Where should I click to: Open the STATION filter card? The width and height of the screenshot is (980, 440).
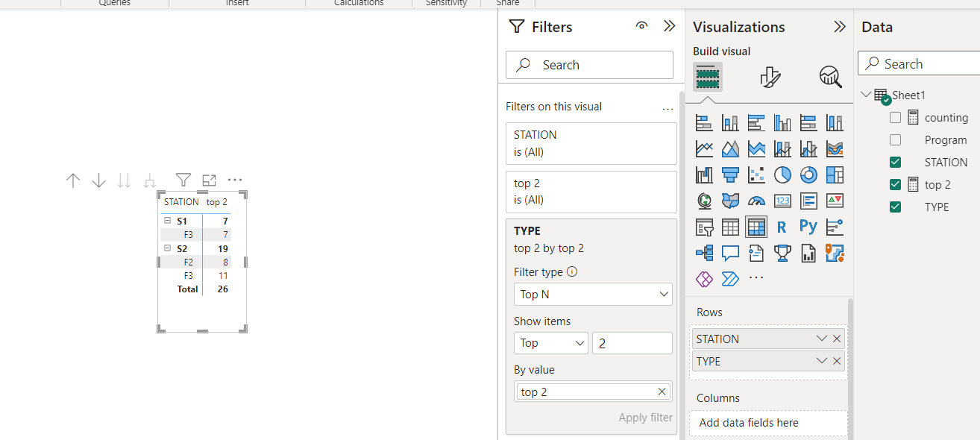click(x=591, y=143)
